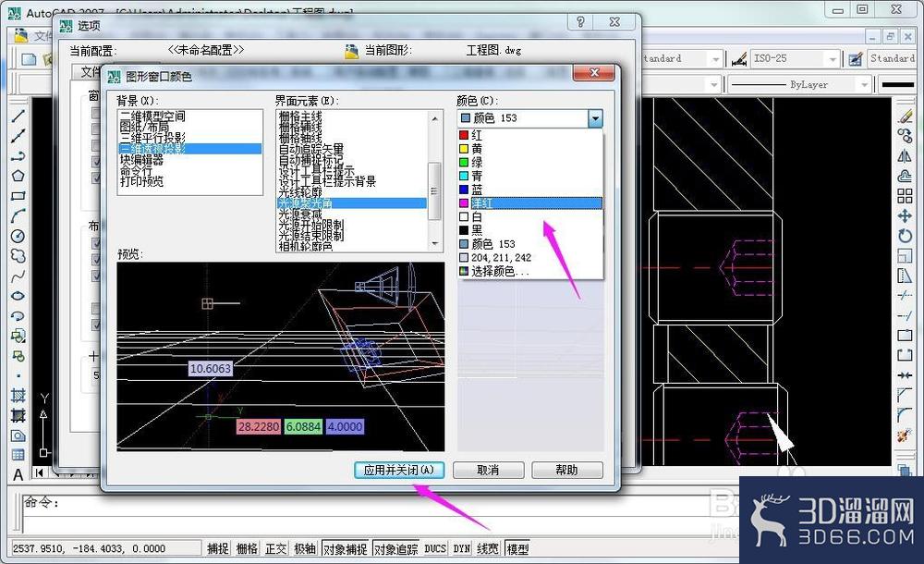
Task: Select the Construction Line tool
Action: click(x=18, y=136)
